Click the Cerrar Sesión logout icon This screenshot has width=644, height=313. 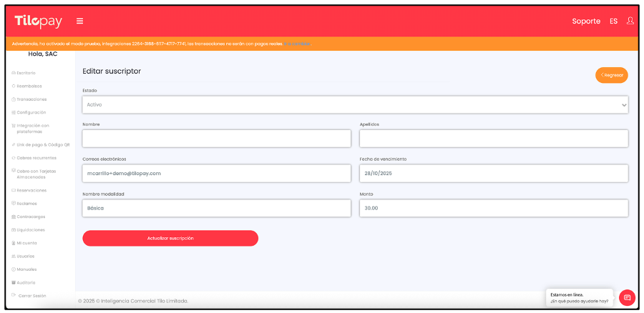(14, 295)
